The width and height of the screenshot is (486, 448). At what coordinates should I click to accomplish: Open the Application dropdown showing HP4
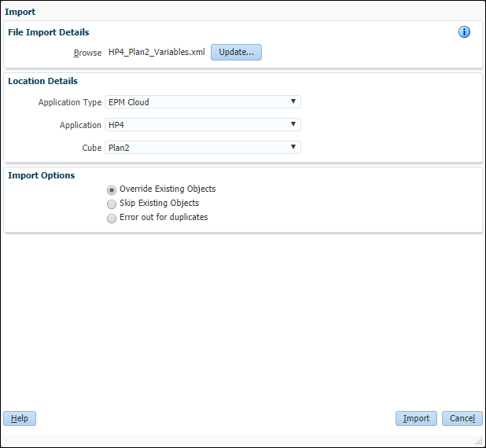[203, 124]
